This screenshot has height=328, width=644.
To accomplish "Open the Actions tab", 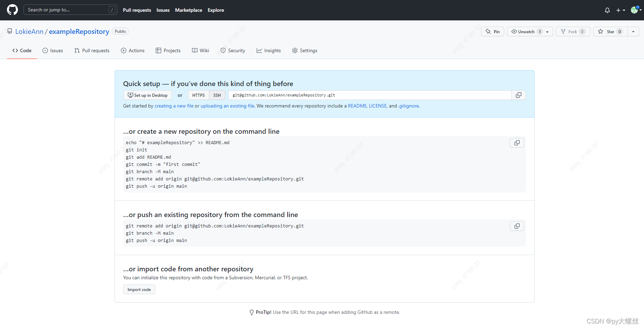I will (133, 50).
